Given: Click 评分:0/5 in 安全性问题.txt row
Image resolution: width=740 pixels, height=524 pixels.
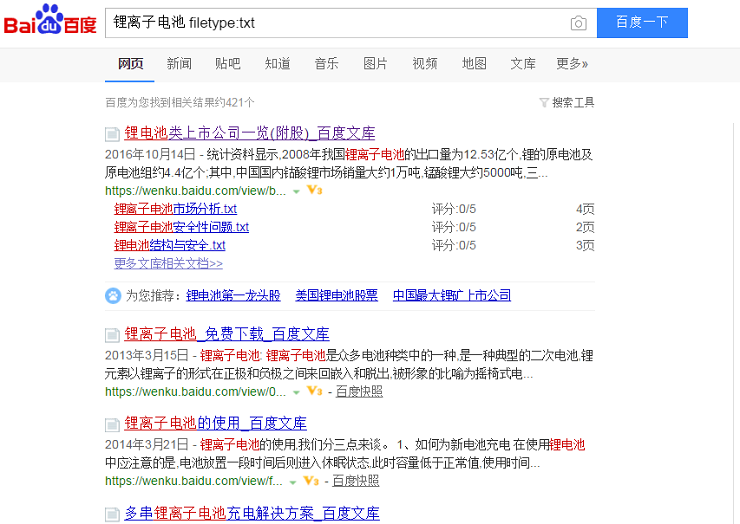Looking at the screenshot, I should [454, 227].
